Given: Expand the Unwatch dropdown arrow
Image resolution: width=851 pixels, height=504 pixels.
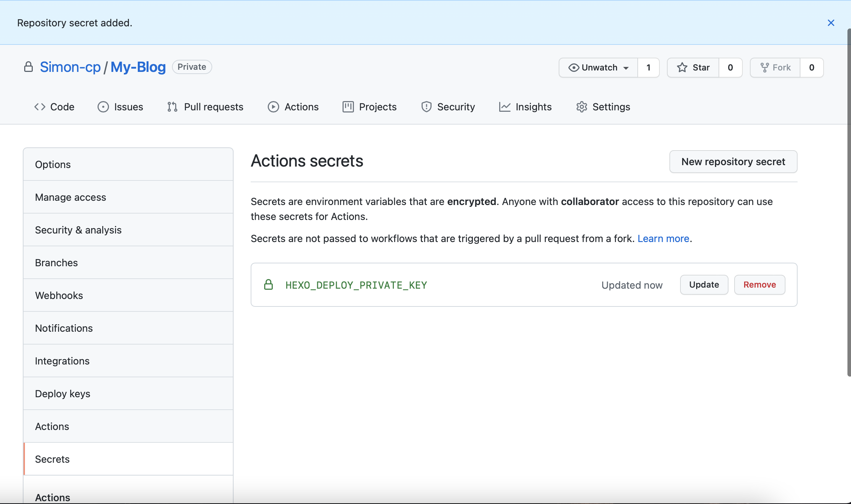Looking at the screenshot, I should coord(626,68).
